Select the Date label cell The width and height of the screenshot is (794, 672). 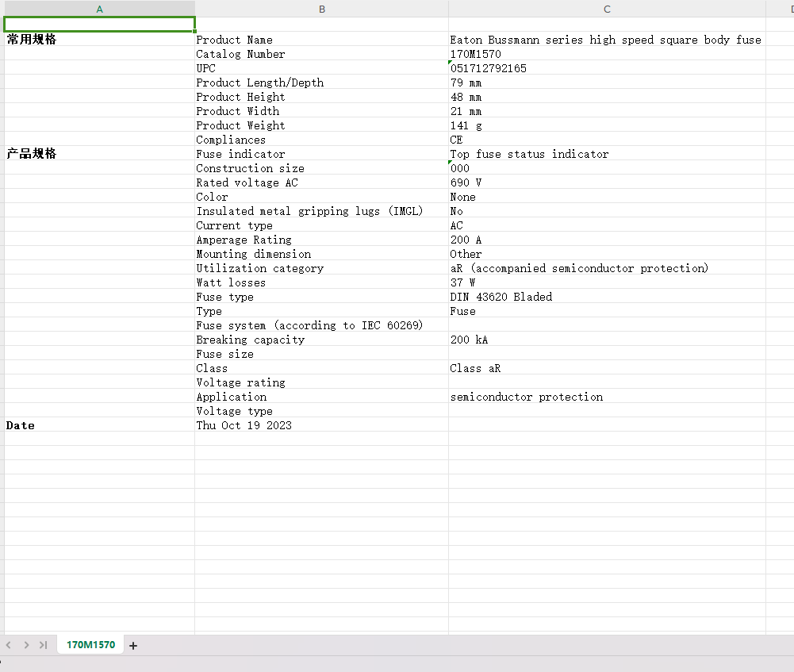tap(99, 425)
